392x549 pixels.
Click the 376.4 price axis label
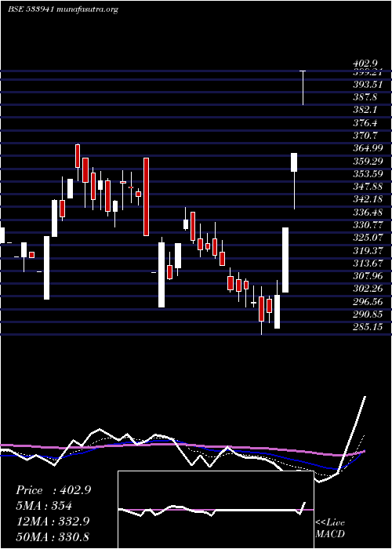(365, 123)
